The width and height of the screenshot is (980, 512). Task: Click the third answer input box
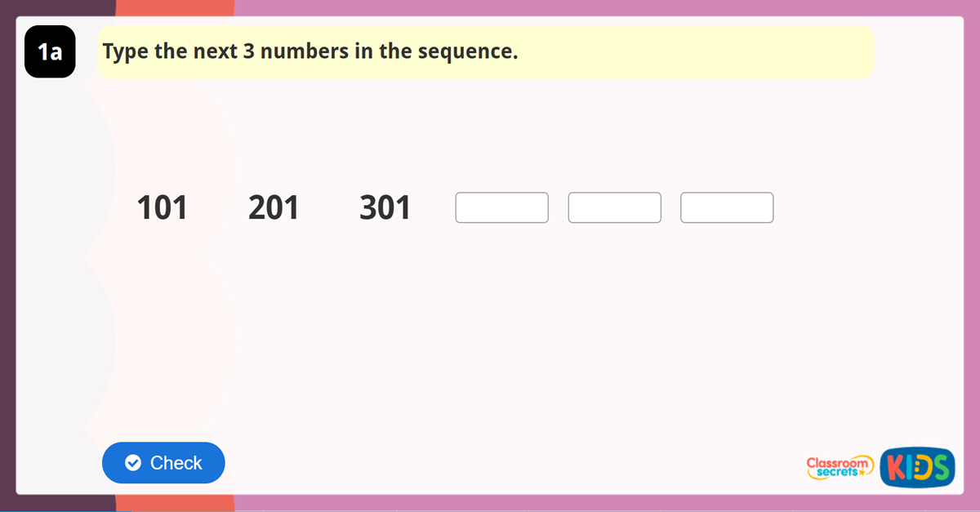click(726, 207)
